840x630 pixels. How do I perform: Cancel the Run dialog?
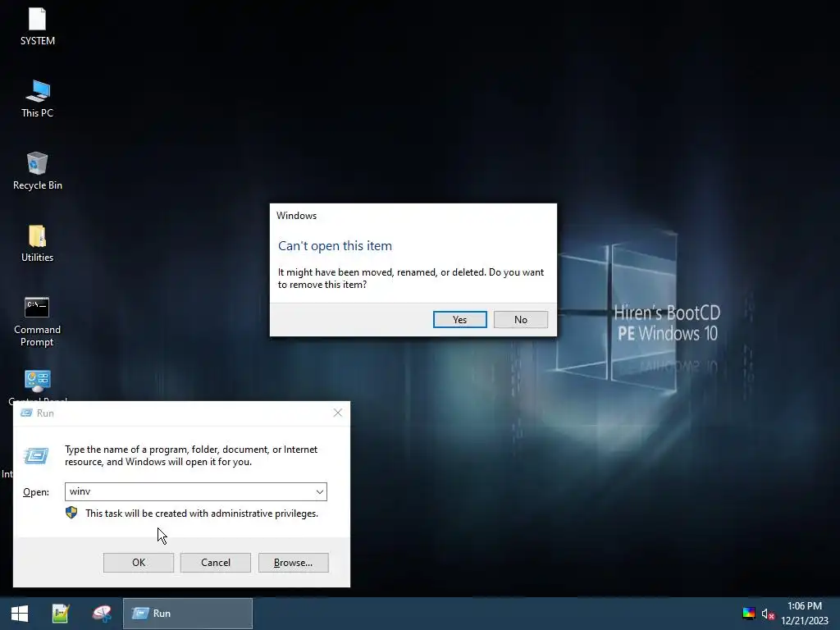click(216, 563)
